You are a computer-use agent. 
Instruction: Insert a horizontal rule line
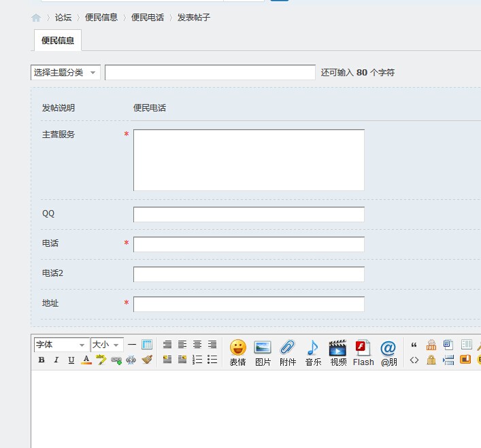point(132,345)
